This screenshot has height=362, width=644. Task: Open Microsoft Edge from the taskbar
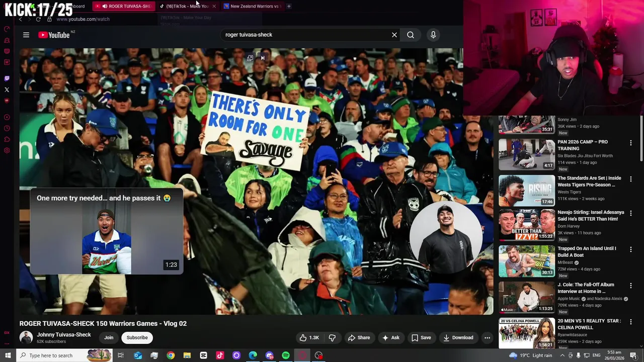pos(253,355)
